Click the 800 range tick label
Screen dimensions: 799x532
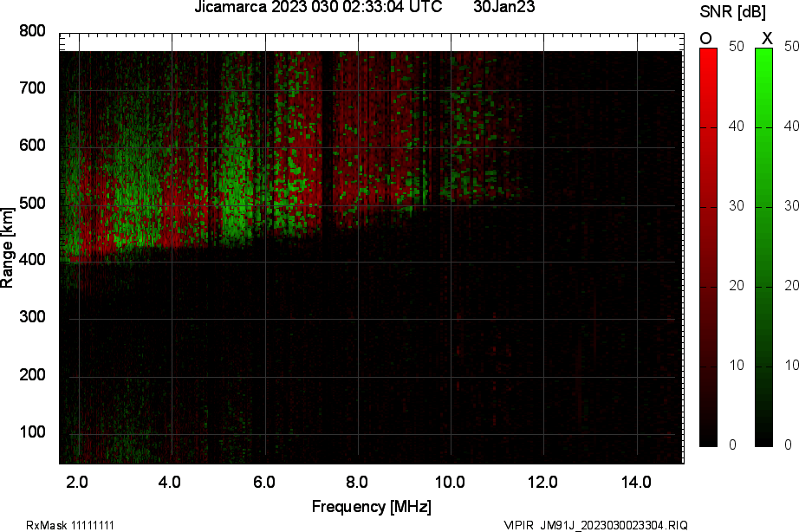tap(32, 31)
